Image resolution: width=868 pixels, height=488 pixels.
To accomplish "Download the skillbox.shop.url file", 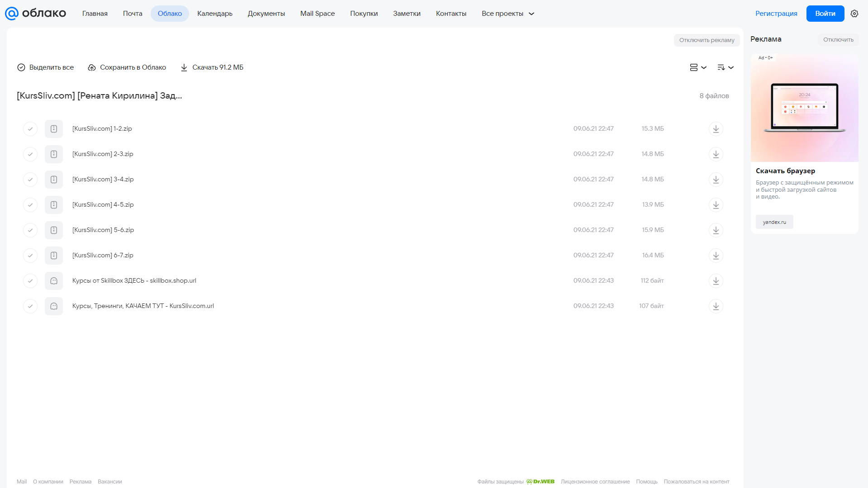I will click(x=716, y=281).
